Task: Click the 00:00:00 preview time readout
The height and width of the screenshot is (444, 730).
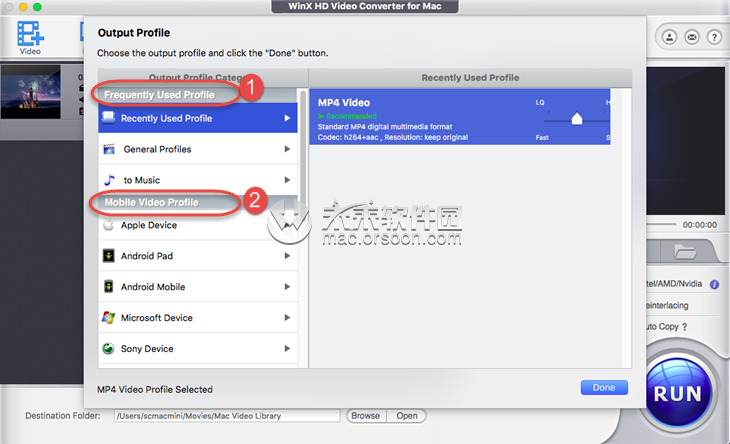Action: [699, 225]
